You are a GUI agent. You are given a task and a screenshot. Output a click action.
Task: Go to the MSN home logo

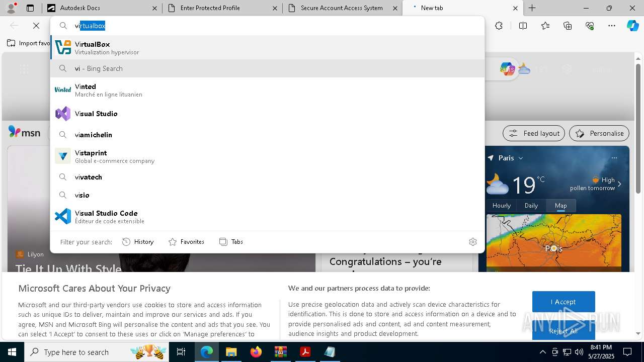point(24,133)
